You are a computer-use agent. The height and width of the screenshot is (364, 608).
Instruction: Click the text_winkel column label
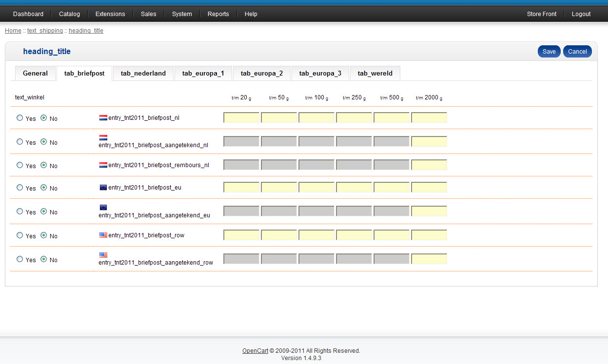click(x=30, y=97)
